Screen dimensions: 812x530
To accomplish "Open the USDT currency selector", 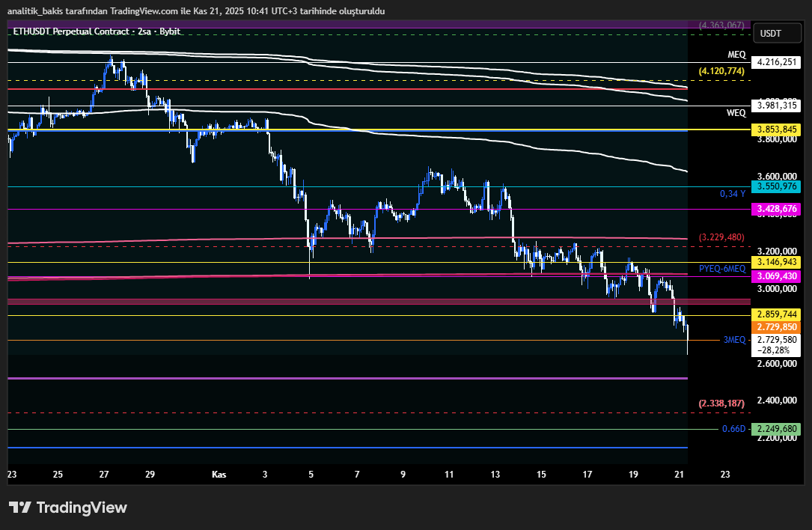I will (x=777, y=33).
